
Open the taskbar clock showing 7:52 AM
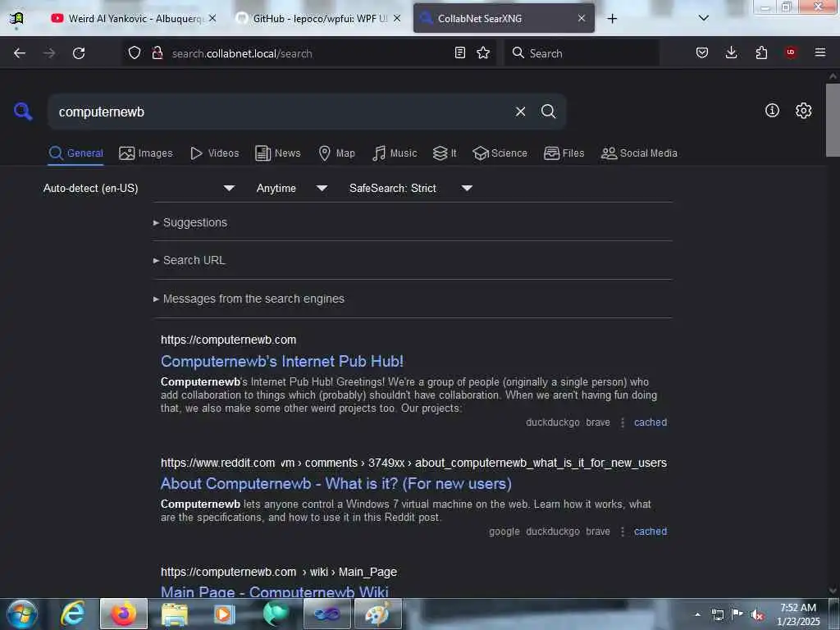tap(798, 614)
